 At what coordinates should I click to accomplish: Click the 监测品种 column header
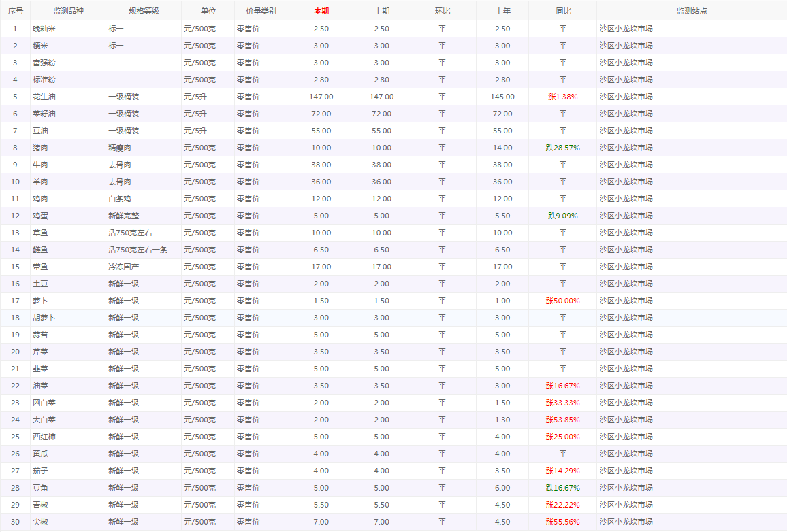(x=68, y=11)
